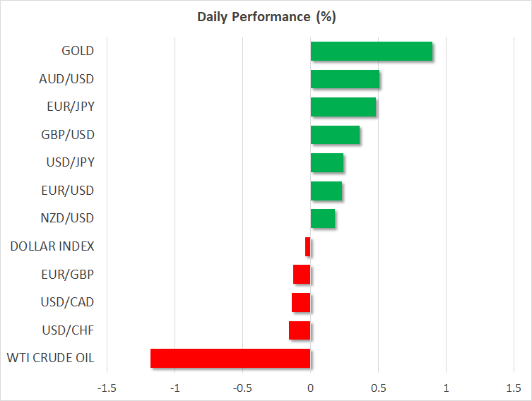Click the WTI CRUDE OIL category label
This screenshot has width=532, height=401.
click(49, 358)
